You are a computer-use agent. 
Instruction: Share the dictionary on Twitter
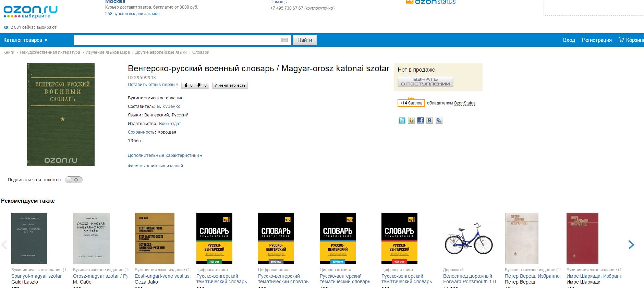[402, 121]
